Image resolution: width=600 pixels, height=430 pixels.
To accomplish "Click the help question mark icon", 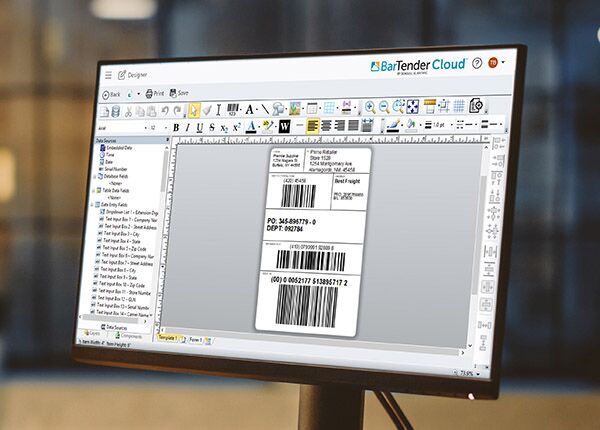I will pyautogui.click(x=477, y=63).
